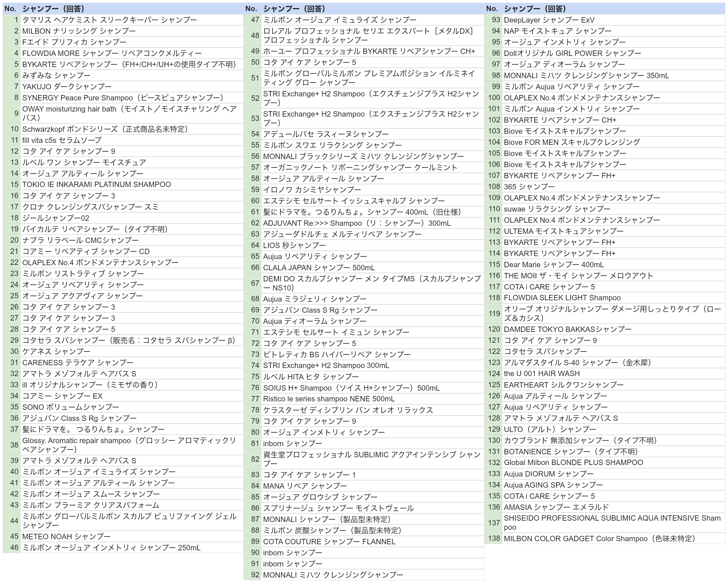Select 'Dollオリジナル GIRL POWER シャンプー'
The width and height of the screenshot is (728, 583).
pyautogui.click(x=613, y=53)
